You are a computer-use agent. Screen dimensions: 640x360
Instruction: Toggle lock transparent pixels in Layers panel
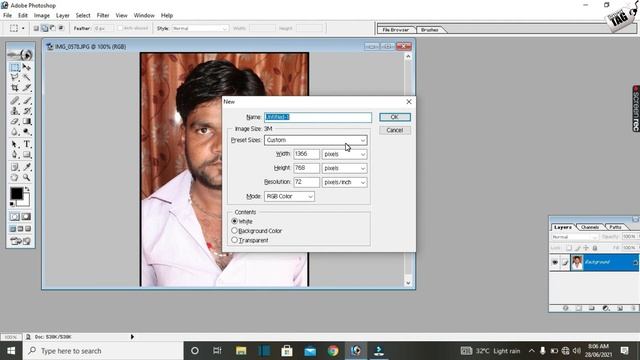569,248
